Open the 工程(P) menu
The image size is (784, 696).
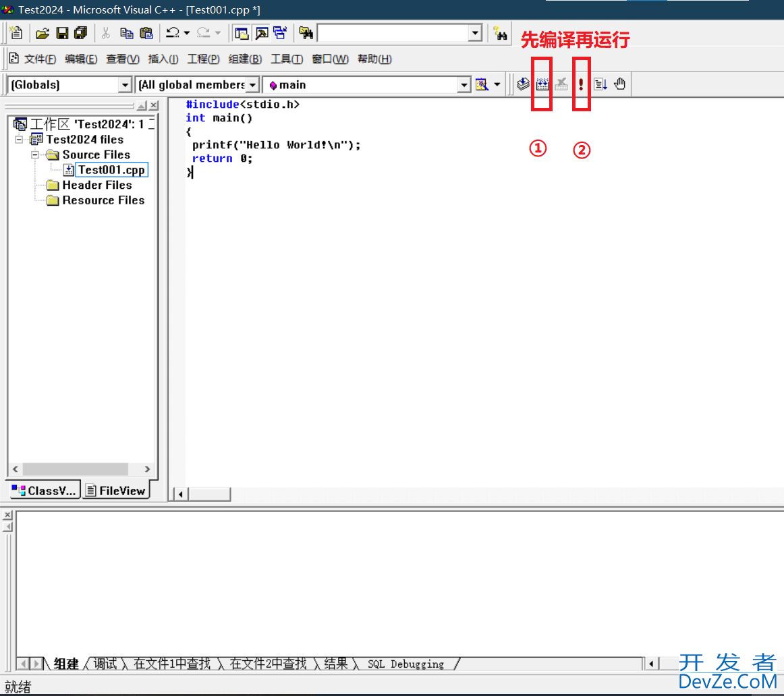(x=203, y=59)
